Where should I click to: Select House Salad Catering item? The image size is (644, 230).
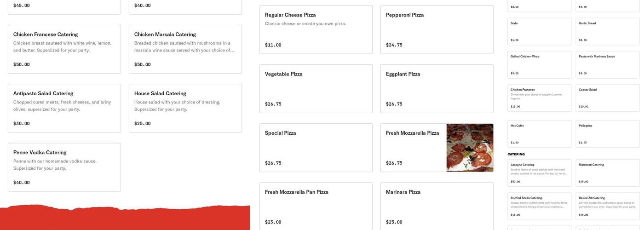click(185, 108)
